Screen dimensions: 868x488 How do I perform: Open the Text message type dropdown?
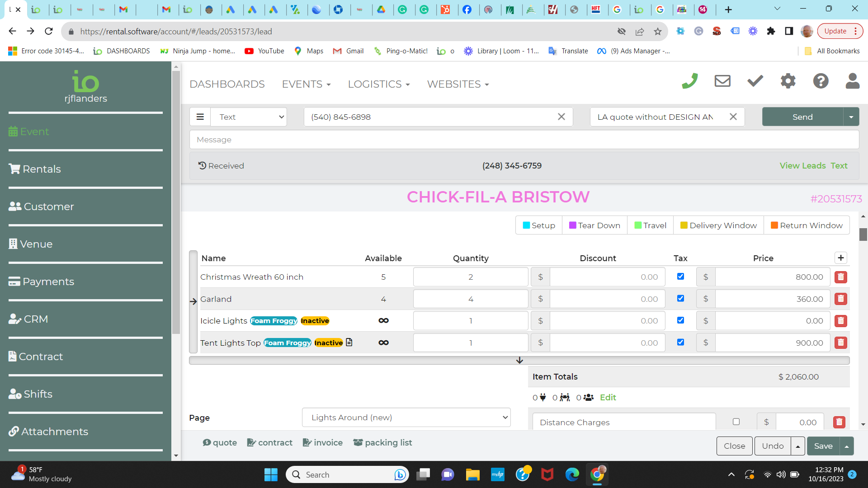249,117
